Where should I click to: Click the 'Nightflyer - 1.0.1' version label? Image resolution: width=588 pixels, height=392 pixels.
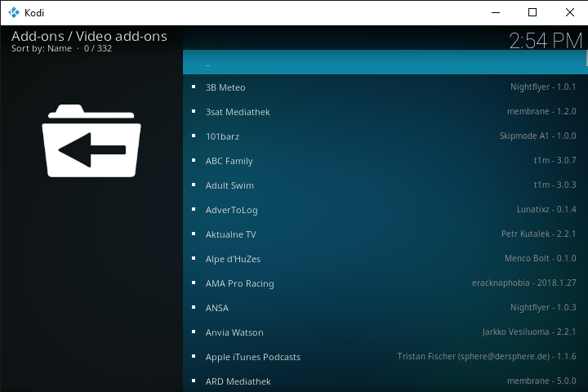(x=543, y=87)
